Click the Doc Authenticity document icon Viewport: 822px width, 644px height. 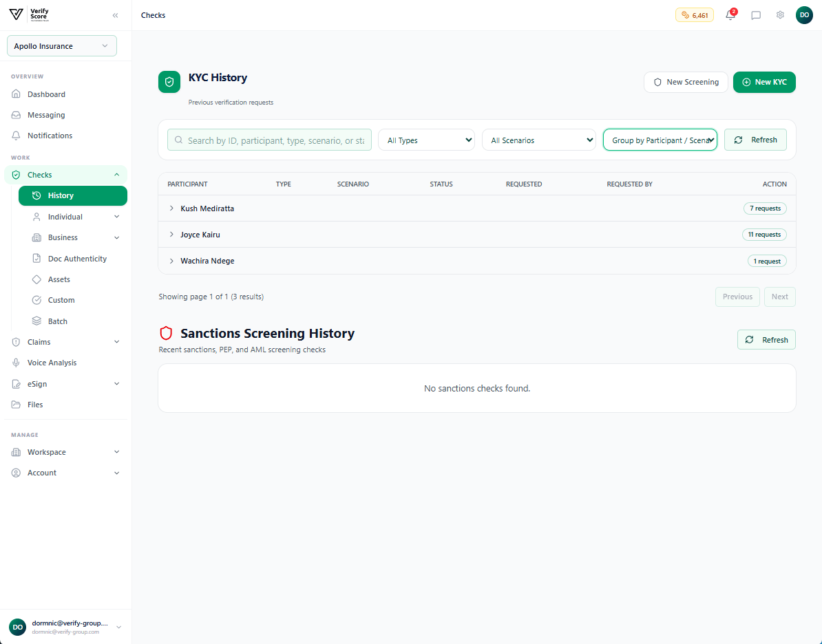(36, 258)
